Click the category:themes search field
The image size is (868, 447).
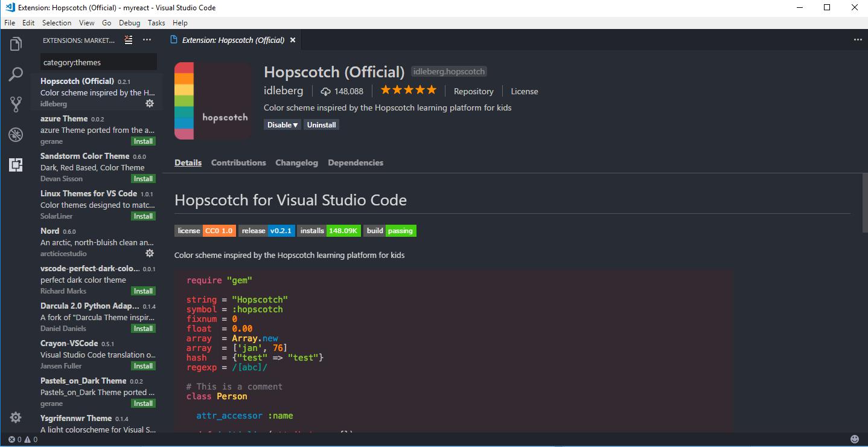[x=98, y=62]
